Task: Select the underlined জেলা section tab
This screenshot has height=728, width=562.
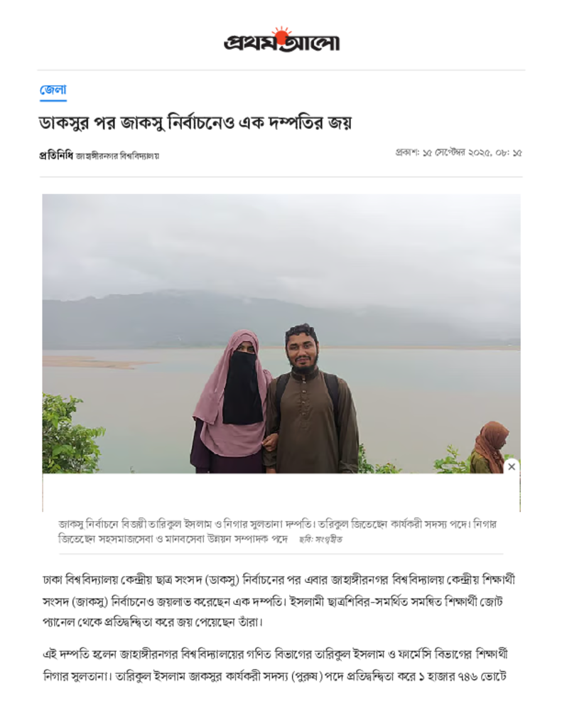Action: pyautogui.click(x=53, y=92)
